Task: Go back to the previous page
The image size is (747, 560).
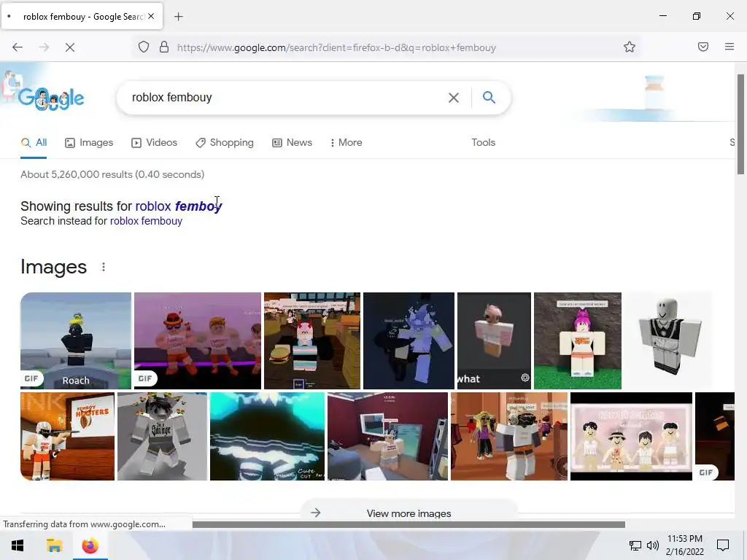Action: point(18,47)
